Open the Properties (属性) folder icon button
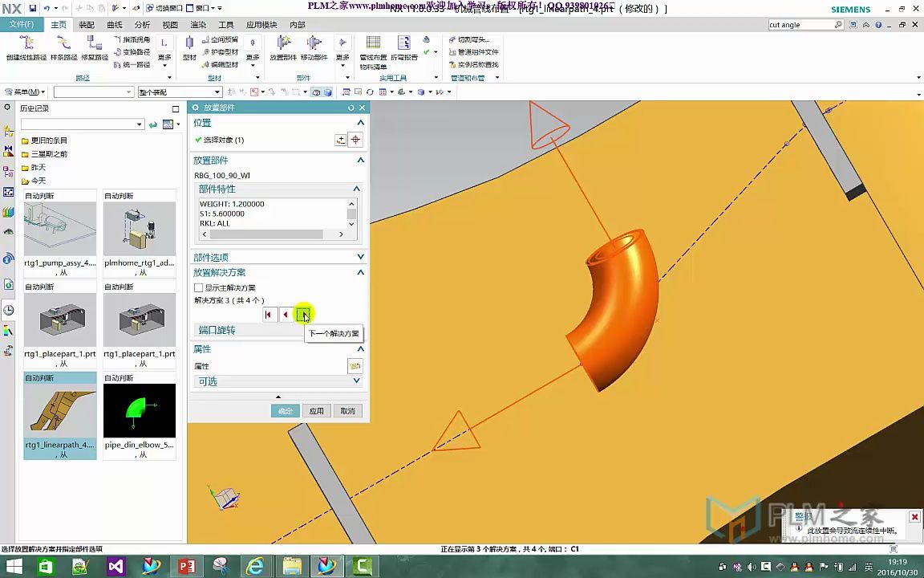The width and height of the screenshot is (924, 578). tap(355, 366)
